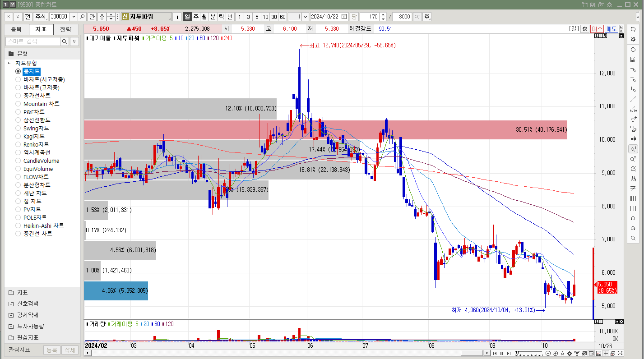Click the 삭제 button
The image size is (644, 359).
coord(69,350)
